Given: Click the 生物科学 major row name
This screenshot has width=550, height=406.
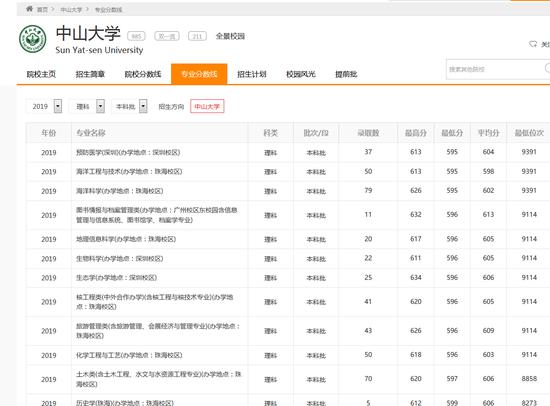Looking at the screenshot, I should point(120,259).
